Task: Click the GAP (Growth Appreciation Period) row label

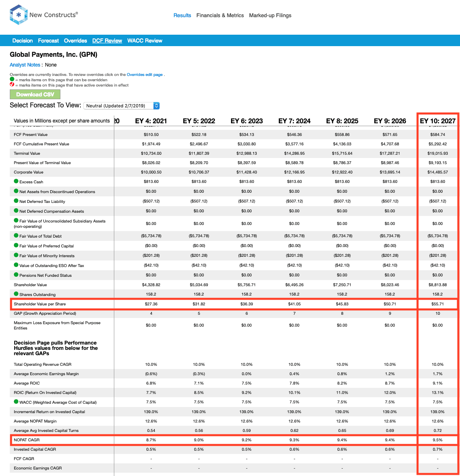Action: (x=45, y=313)
